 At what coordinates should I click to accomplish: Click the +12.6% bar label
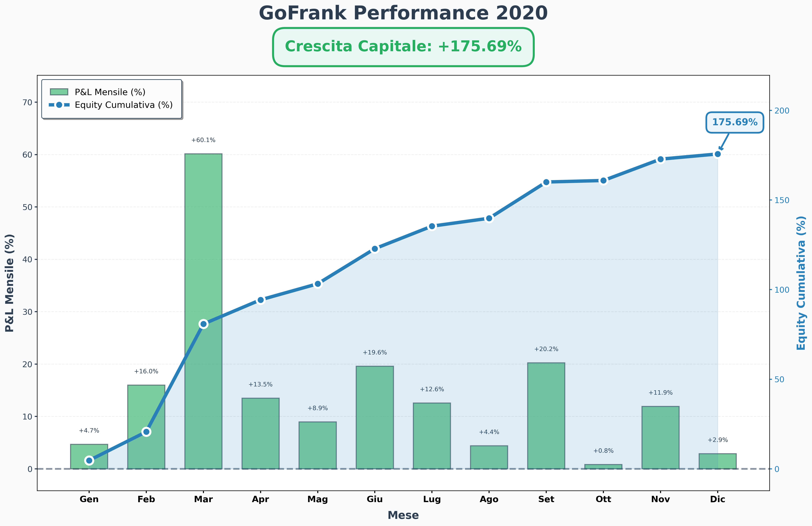point(432,389)
